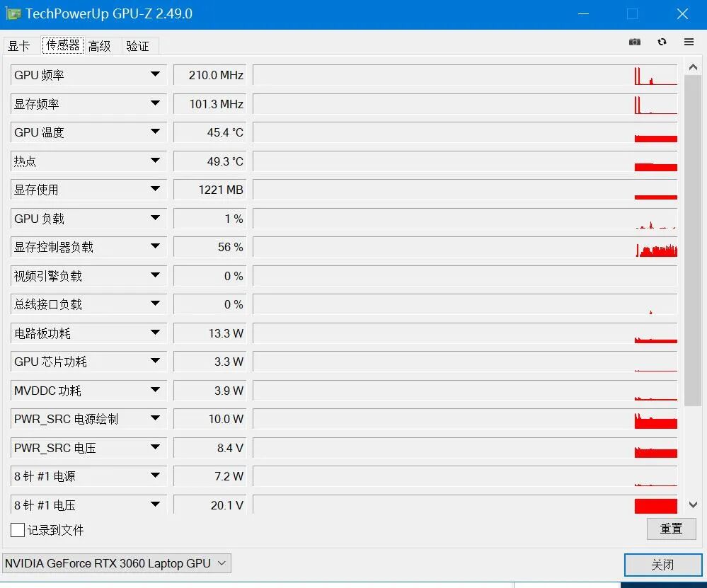Click the 重置 button
This screenshot has height=588, width=707.
(671, 529)
